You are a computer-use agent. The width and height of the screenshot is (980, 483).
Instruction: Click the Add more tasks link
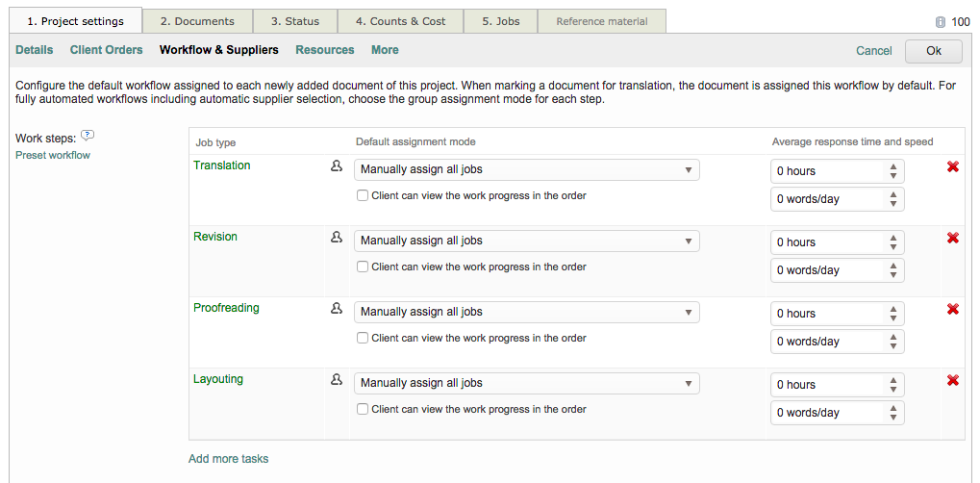228,459
